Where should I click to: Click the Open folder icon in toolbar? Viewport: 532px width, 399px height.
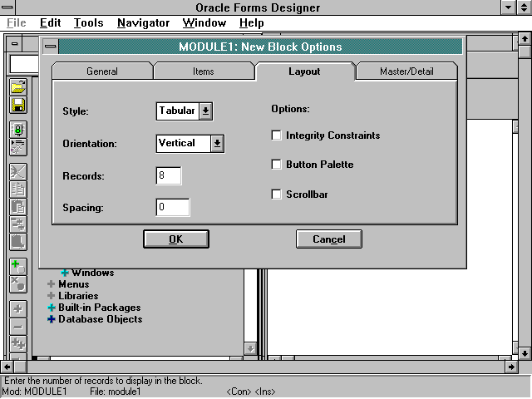coord(17,87)
